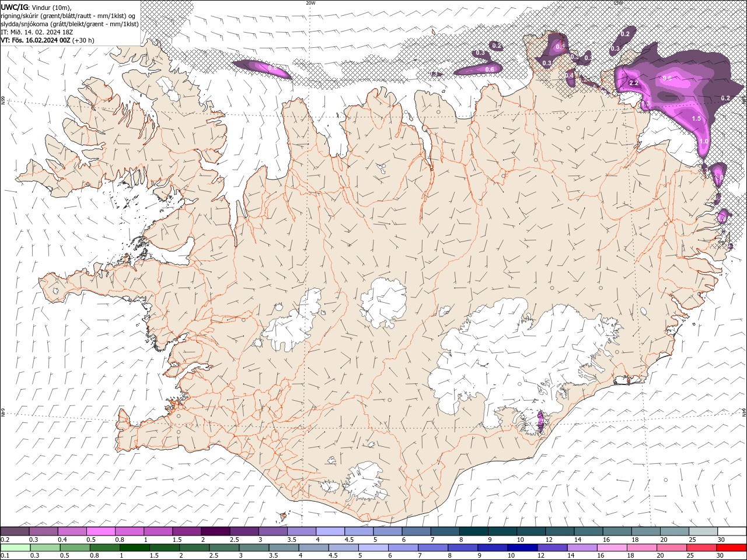
Task: Pick the deep purple 2 swatch in top legend row
Action: pos(215,531)
